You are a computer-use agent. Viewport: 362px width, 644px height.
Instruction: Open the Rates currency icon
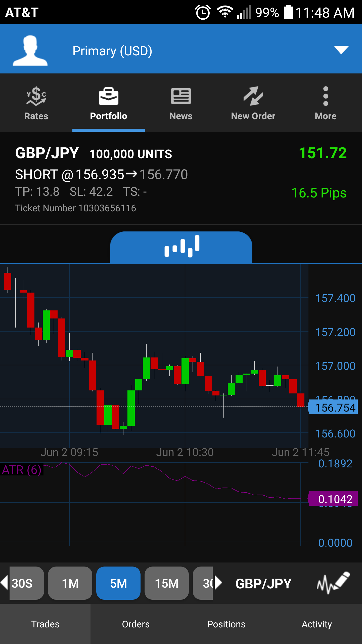[36, 96]
